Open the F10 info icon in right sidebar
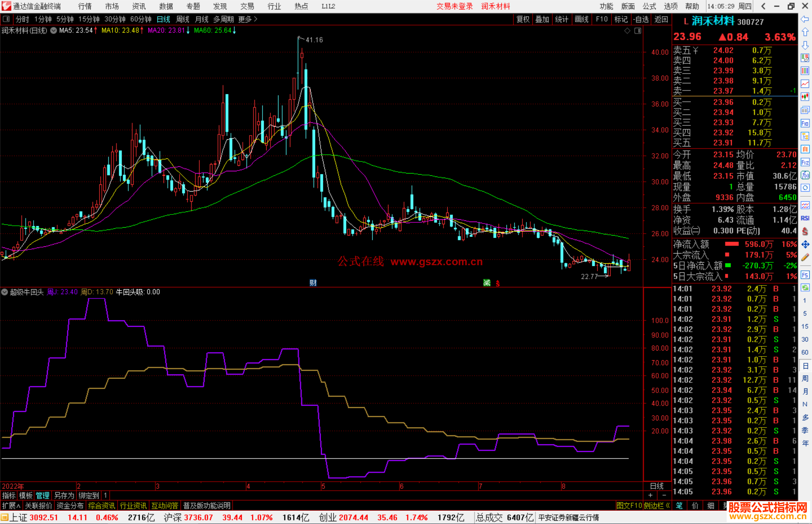The height and width of the screenshot is (524, 812). (805, 123)
